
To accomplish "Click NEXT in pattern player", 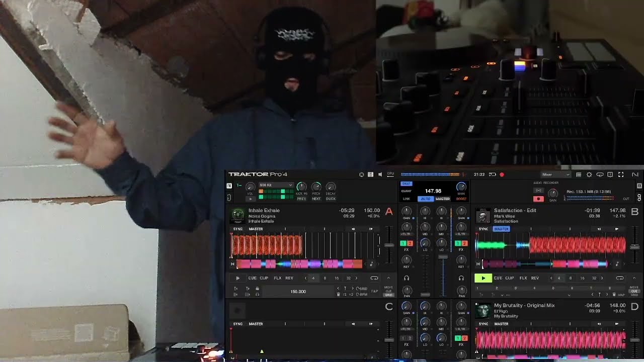I will coord(316,199).
